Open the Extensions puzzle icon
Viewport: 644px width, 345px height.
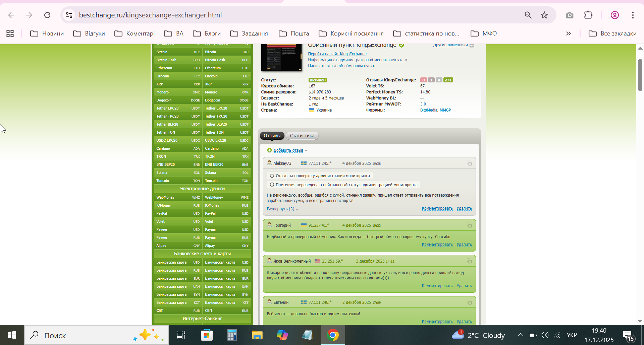(x=588, y=15)
